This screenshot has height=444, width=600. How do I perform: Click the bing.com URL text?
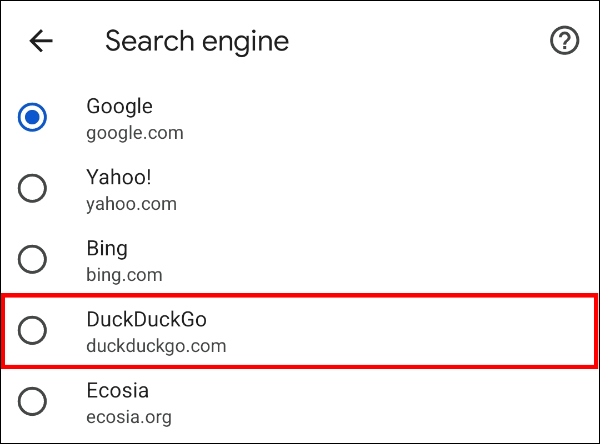tap(124, 275)
